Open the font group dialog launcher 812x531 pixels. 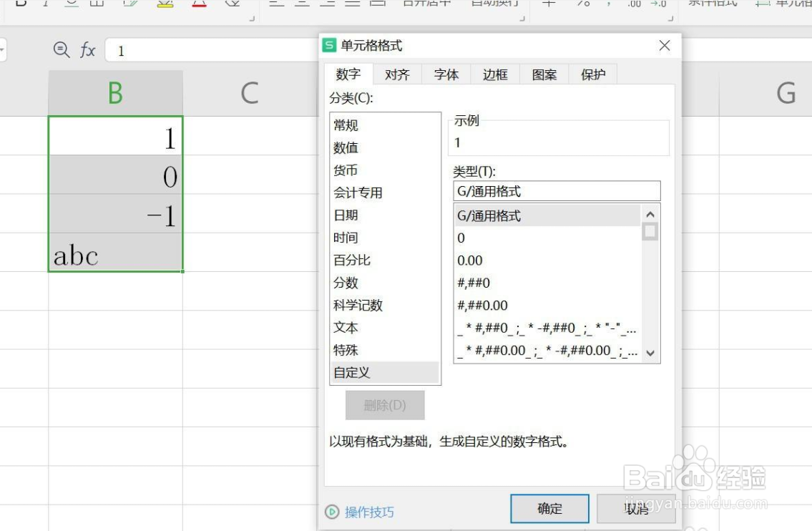pos(253,19)
